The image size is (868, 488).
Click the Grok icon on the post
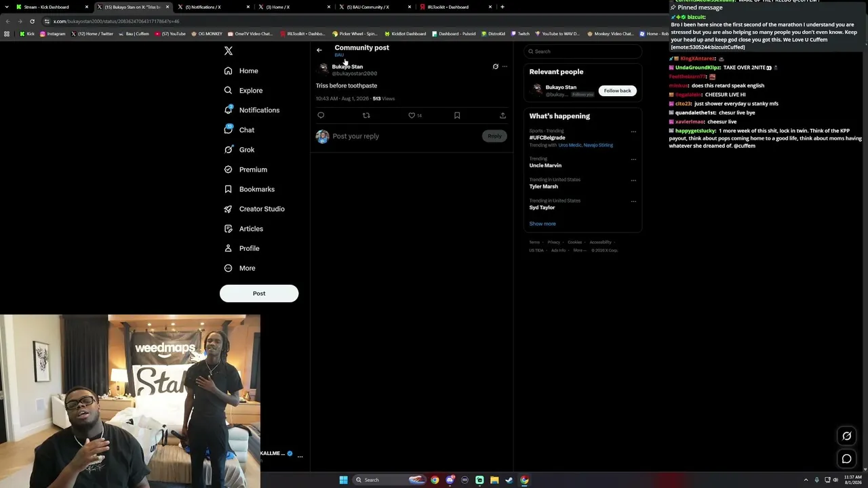click(x=495, y=66)
